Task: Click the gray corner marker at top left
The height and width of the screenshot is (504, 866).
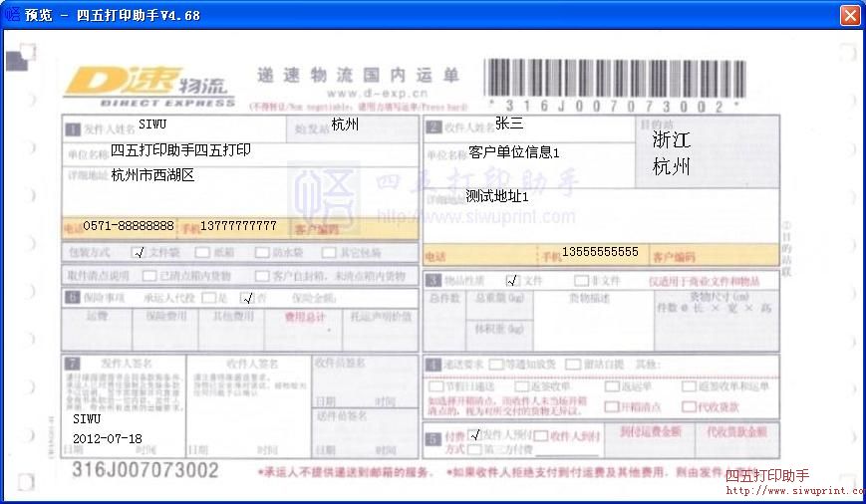Action: (x=16, y=62)
